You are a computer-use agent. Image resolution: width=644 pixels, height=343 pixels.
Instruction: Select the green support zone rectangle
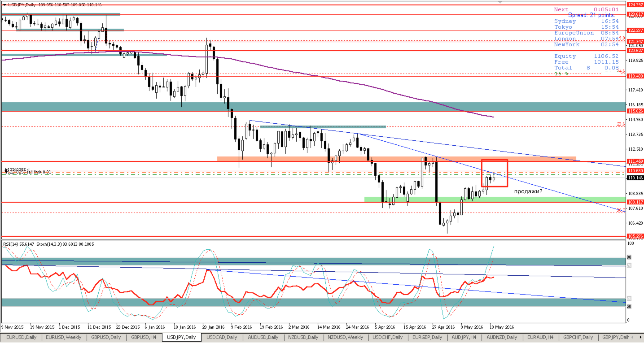pos(495,199)
